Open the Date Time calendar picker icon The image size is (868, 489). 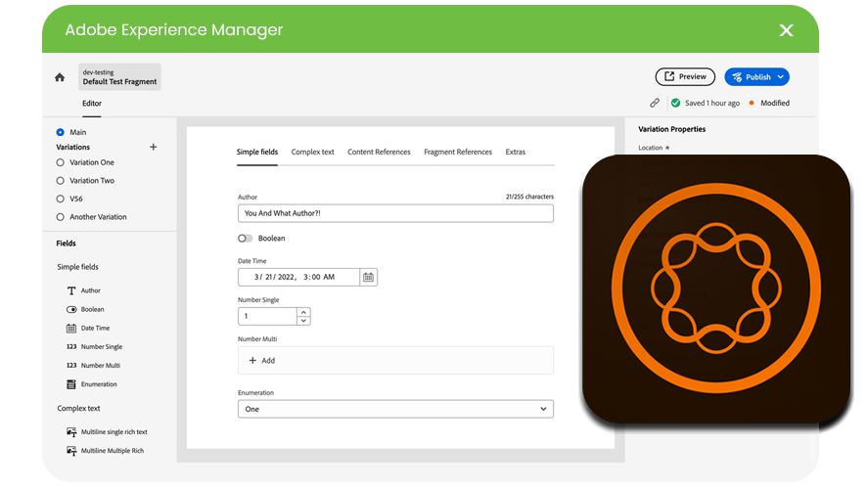tap(368, 277)
